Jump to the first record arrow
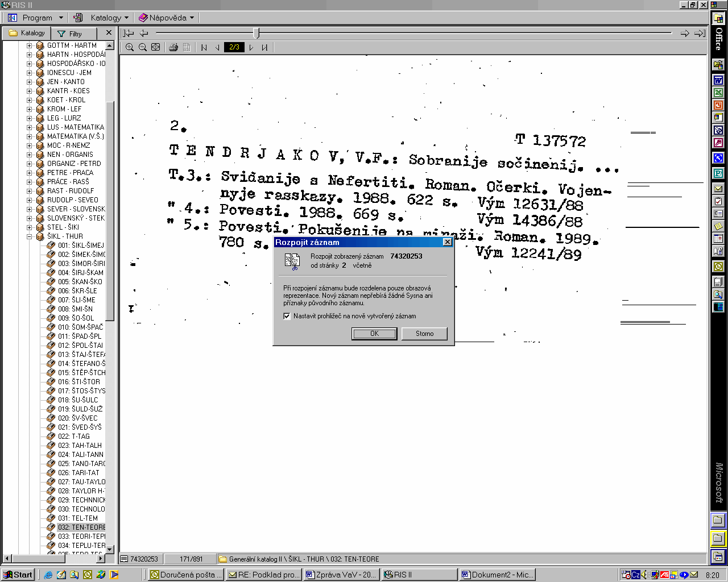Image resolution: width=728 pixels, height=582 pixels. 129,34
